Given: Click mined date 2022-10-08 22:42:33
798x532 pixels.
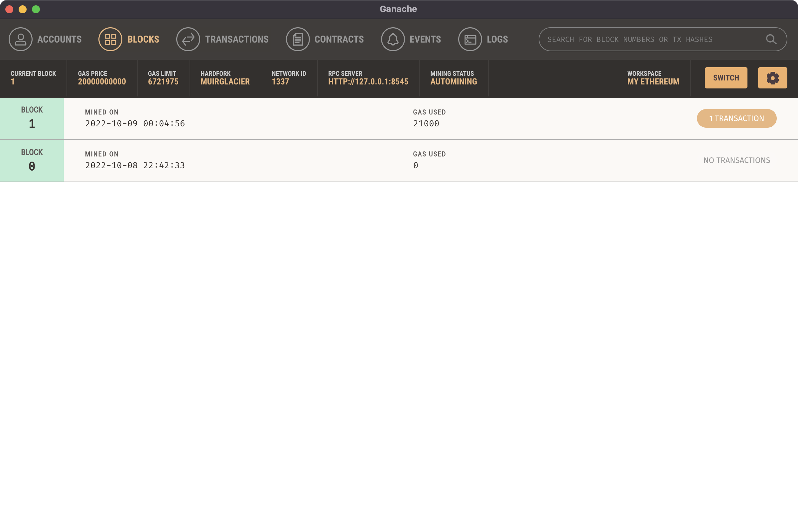Looking at the screenshot, I should (x=135, y=166).
